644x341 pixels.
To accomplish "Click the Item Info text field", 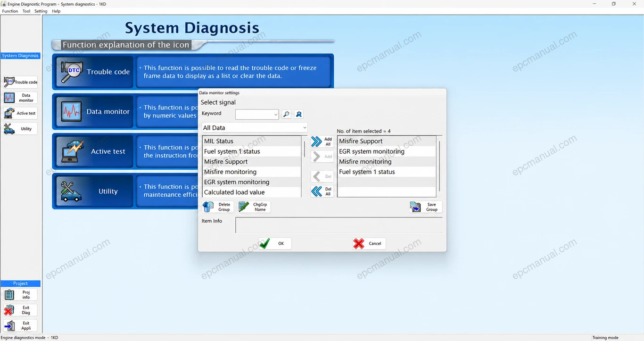I will (339, 225).
